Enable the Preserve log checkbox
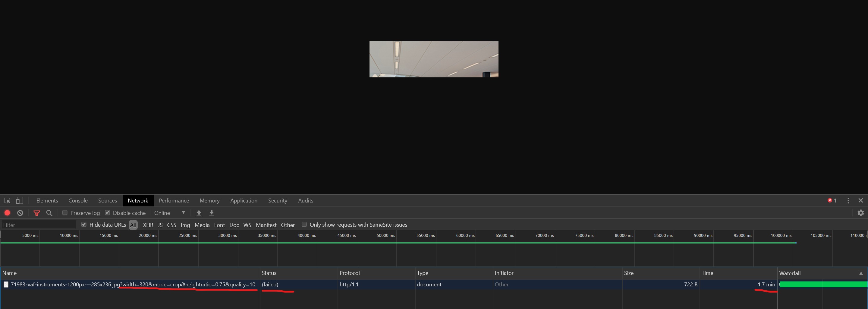This screenshot has width=868, height=309. pos(65,213)
